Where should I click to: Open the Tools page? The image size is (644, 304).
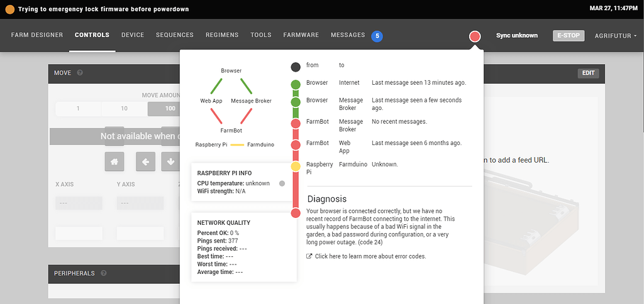[x=261, y=35]
